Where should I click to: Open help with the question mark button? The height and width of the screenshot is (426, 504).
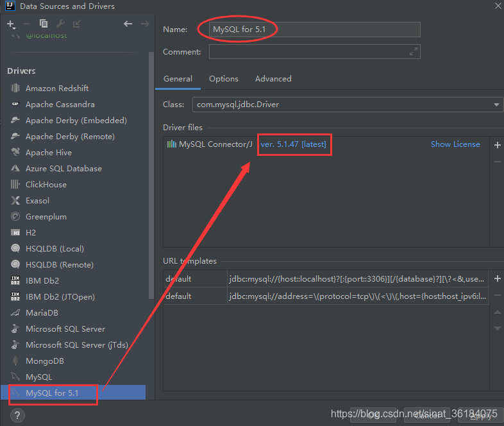[x=17, y=415]
